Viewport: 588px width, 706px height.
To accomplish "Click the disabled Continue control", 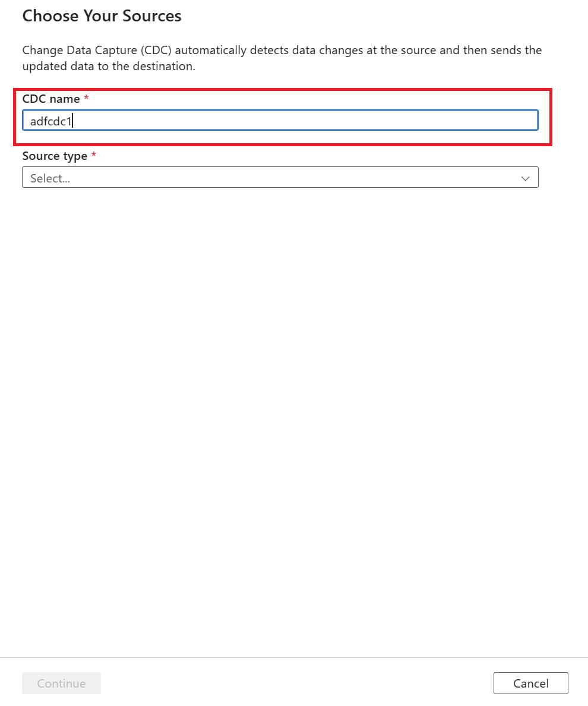I will 61,683.
